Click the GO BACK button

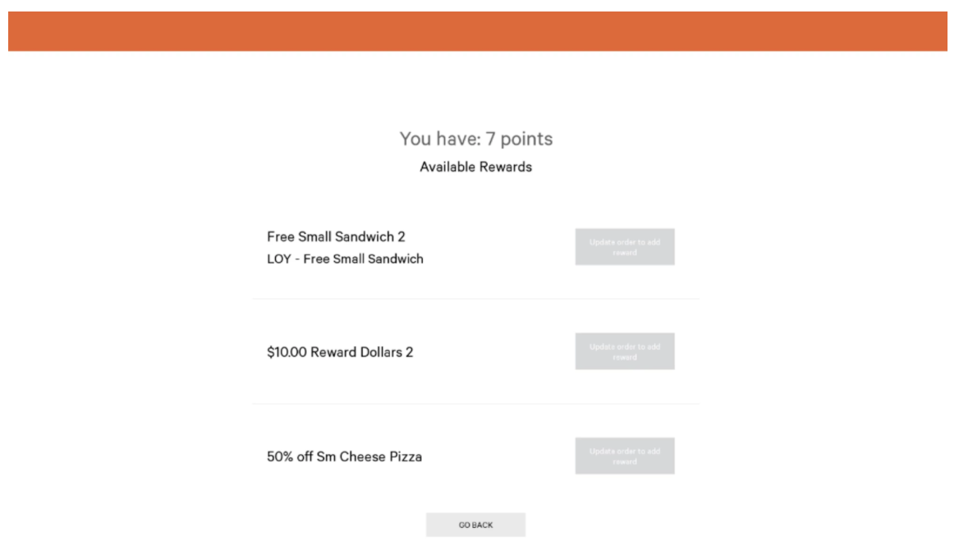[475, 524]
